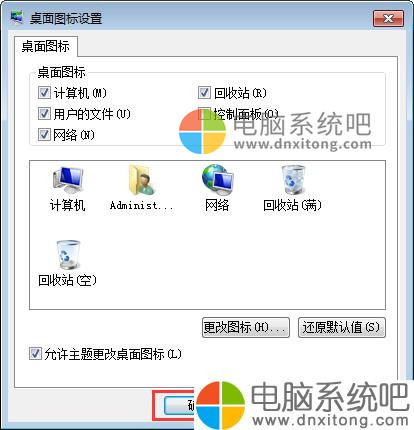Uncheck the 网络(N) checkbox

coord(44,135)
